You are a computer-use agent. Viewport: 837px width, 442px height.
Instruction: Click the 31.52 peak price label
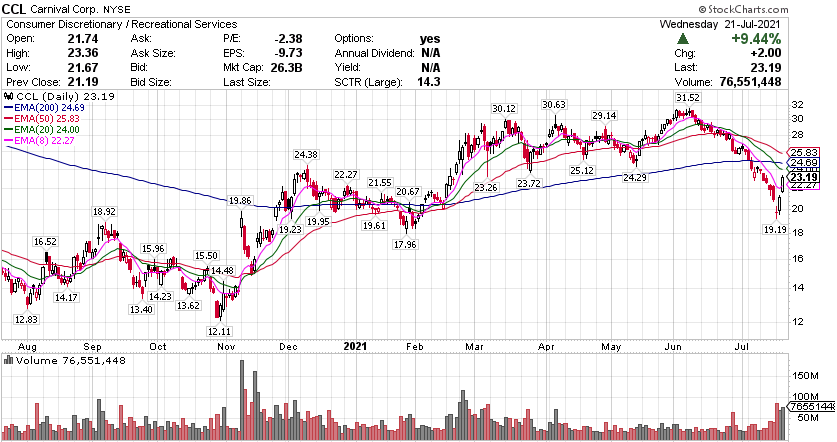[688, 98]
